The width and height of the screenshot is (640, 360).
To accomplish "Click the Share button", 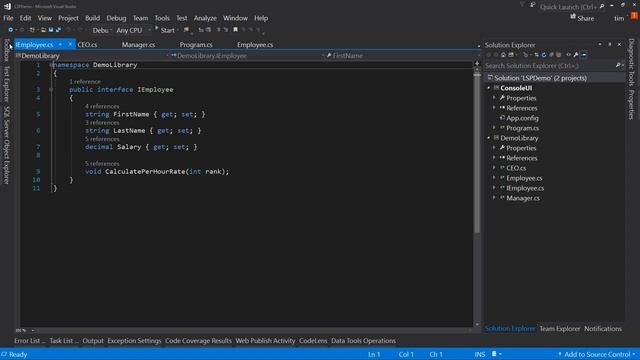I will click(x=582, y=18).
